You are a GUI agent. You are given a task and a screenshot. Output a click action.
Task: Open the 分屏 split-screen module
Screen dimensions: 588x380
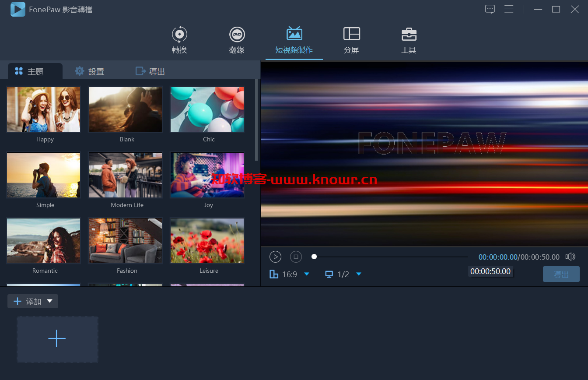pyautogui.click(x=351, y=40)
